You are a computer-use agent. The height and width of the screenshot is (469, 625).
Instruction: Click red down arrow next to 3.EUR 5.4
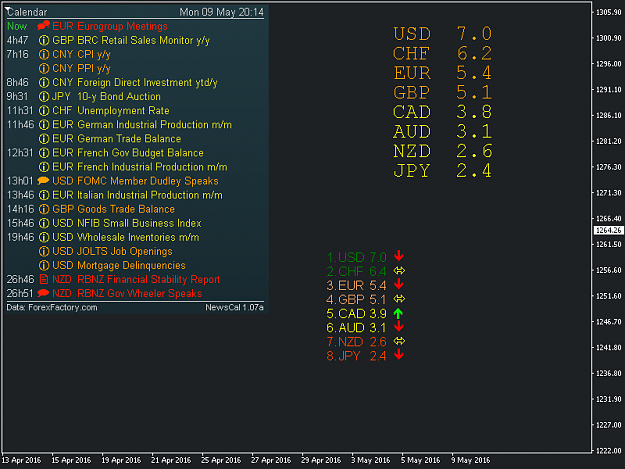[x=399, y=285]
